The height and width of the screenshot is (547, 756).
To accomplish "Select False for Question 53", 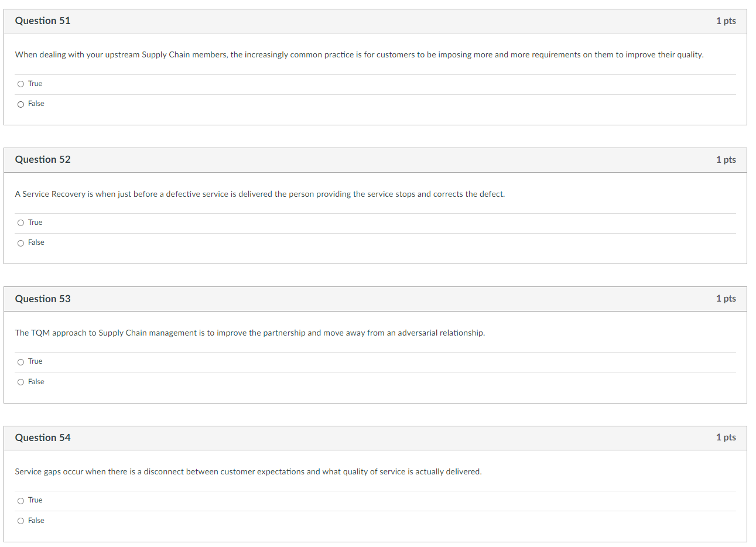I will [20, 381].
